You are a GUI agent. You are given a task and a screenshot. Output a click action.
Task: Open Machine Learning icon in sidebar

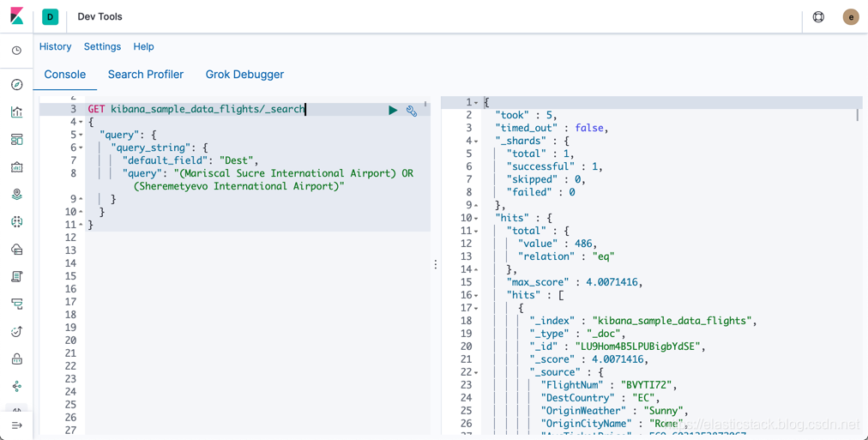pos(16,221)
